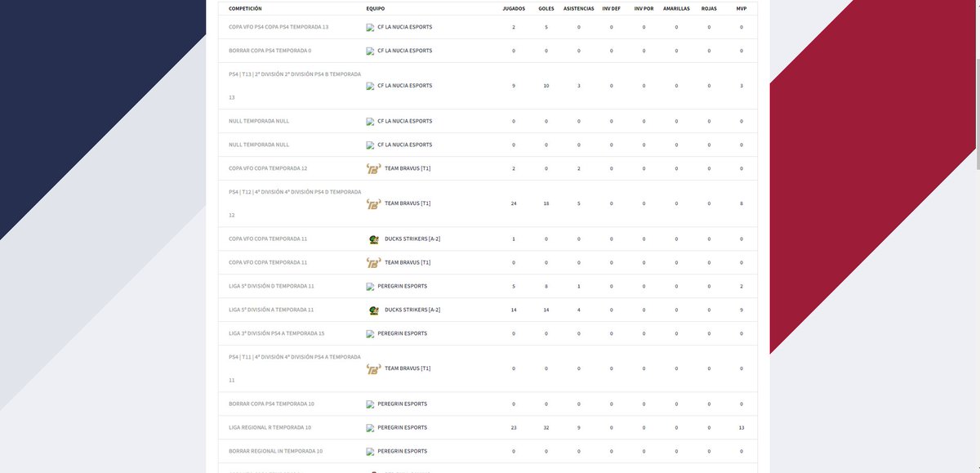Viewport: 980px width, 473px height.
Task: Click broken team image in PS4 T13 2ª División row
Action: click(370, 86)
